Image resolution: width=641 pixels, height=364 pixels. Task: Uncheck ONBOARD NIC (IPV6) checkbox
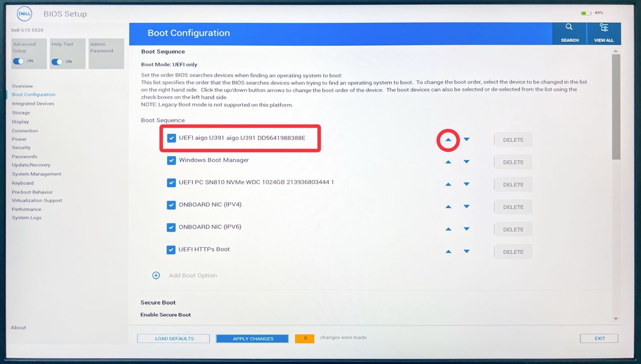pos(171,227)
